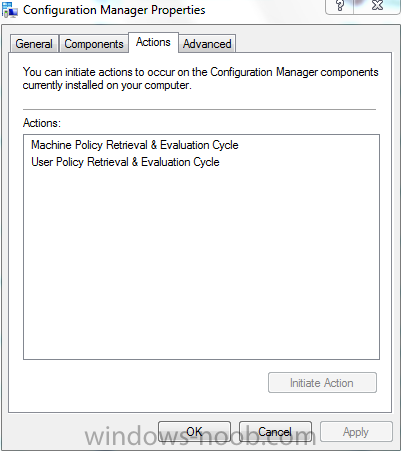401x451 pixels.
Task: Open the Components tab
Action: (94, 44)
